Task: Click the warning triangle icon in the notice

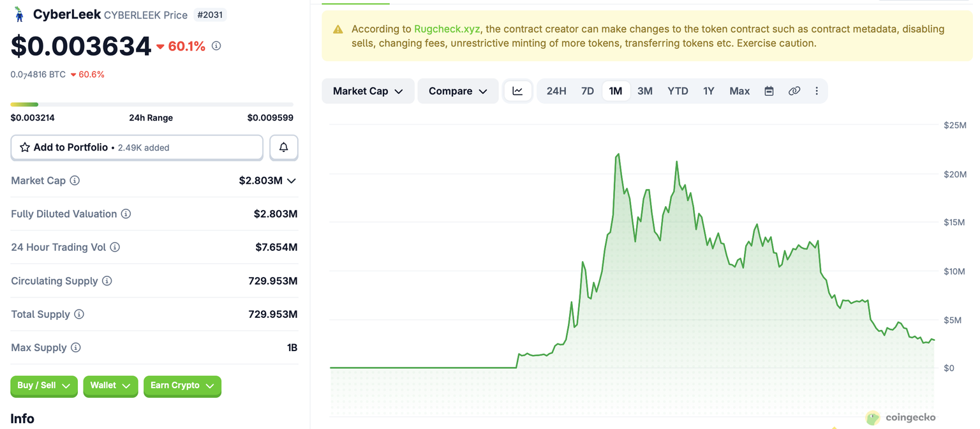Action: point(338,29)
